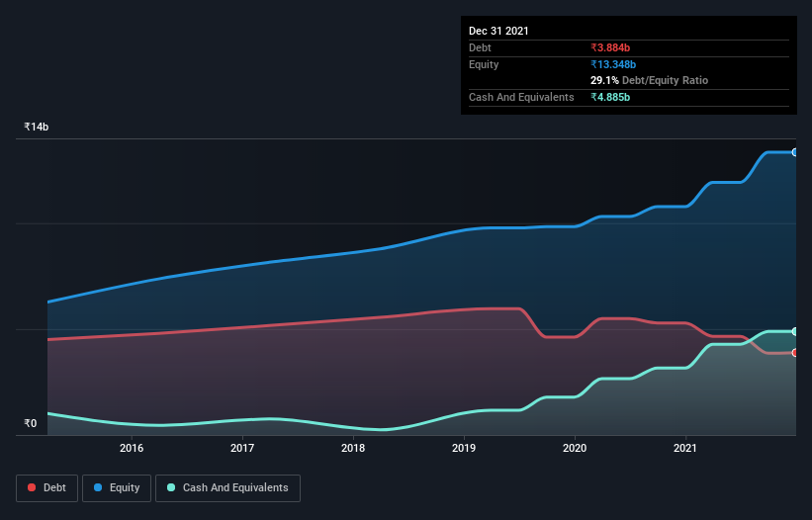Click the 2018 x-axis label

coord(353,448)
